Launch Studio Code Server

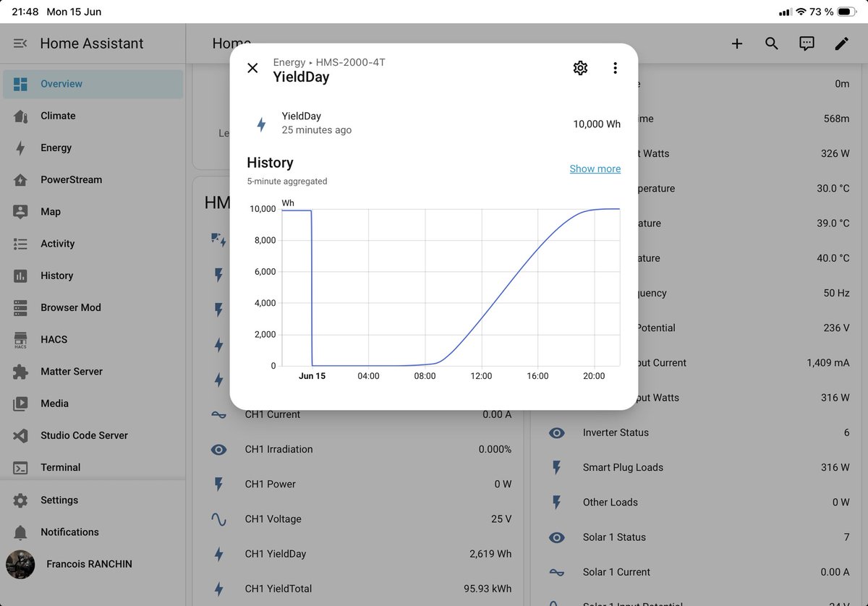point(93,435)
